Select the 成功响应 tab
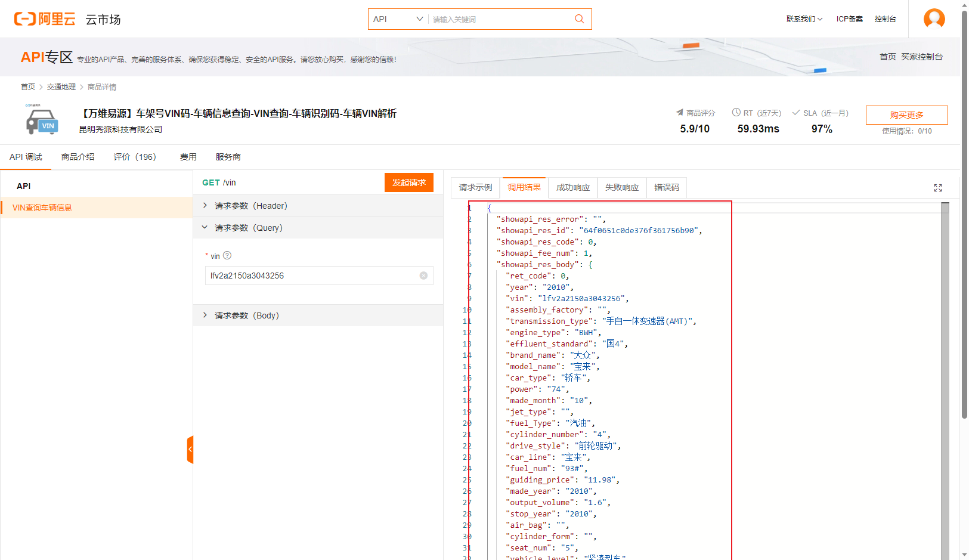Screen dimensions: 969x560 tap(573, 187)
